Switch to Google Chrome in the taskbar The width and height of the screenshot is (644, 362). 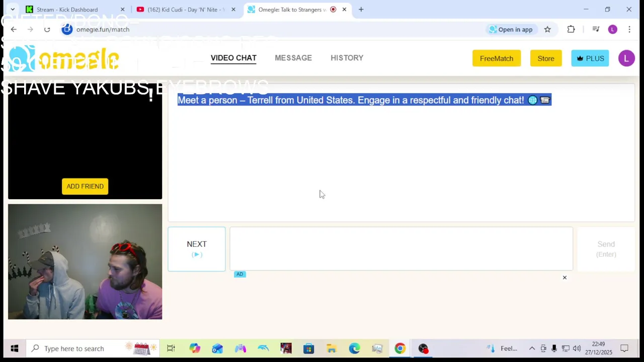400,348
